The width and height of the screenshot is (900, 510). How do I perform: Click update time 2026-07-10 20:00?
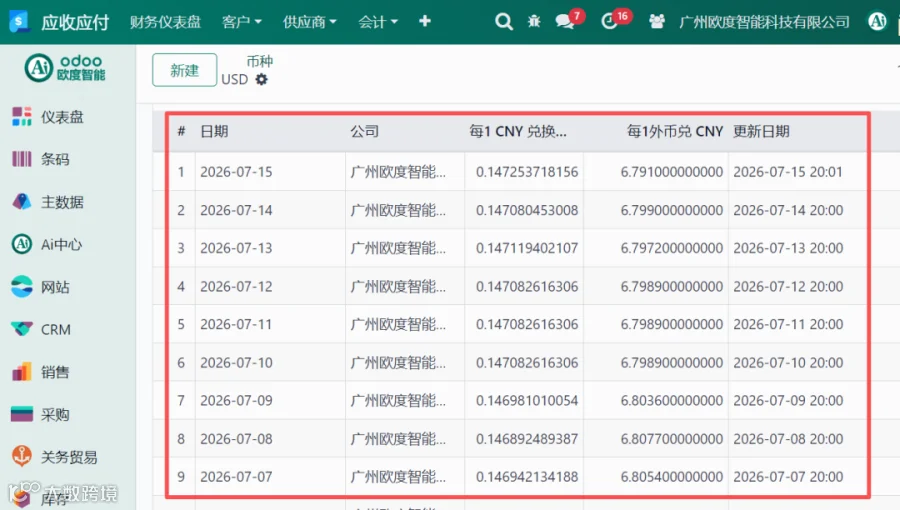(788, 363)
